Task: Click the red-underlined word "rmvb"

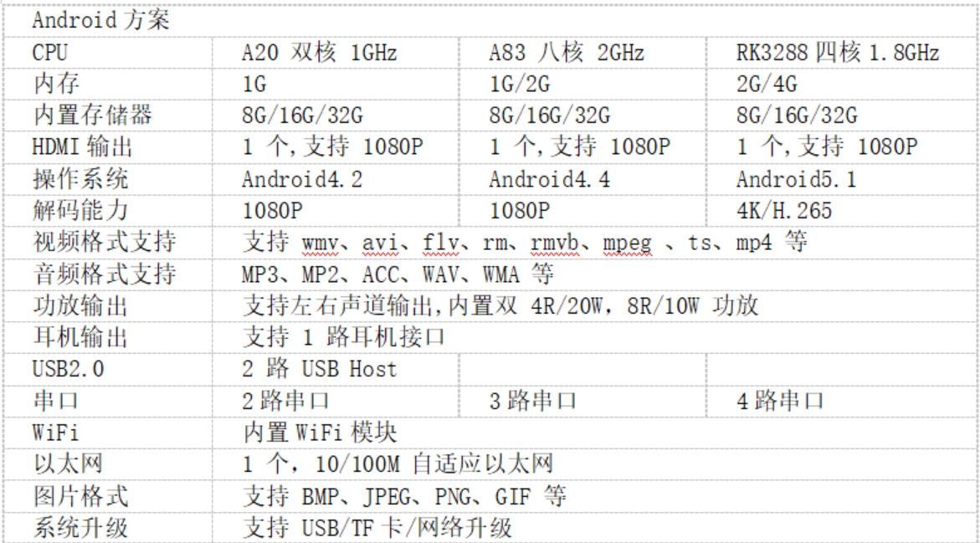Action: click(x=557, y=243)
